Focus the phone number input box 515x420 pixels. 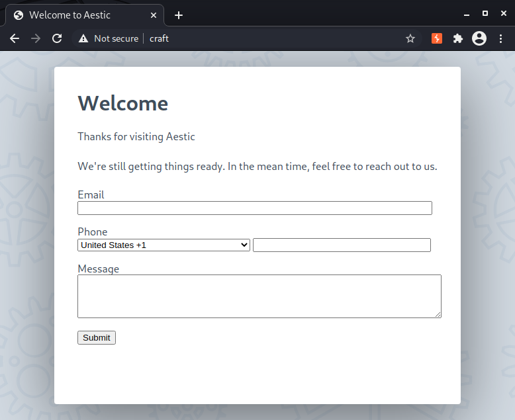342,245
